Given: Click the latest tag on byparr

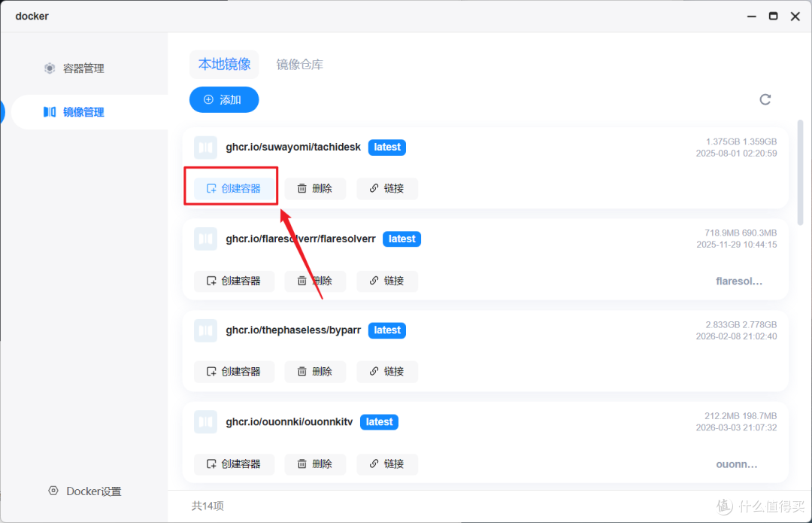Looking at the screenshot, I should [x=387, y=330].
